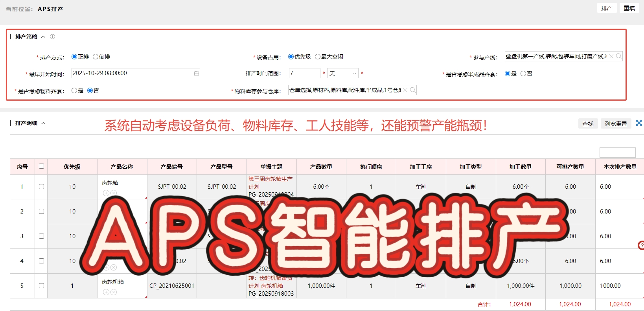
Task: Click the 排产时间范围 number field
Action: tap(305, 73)
